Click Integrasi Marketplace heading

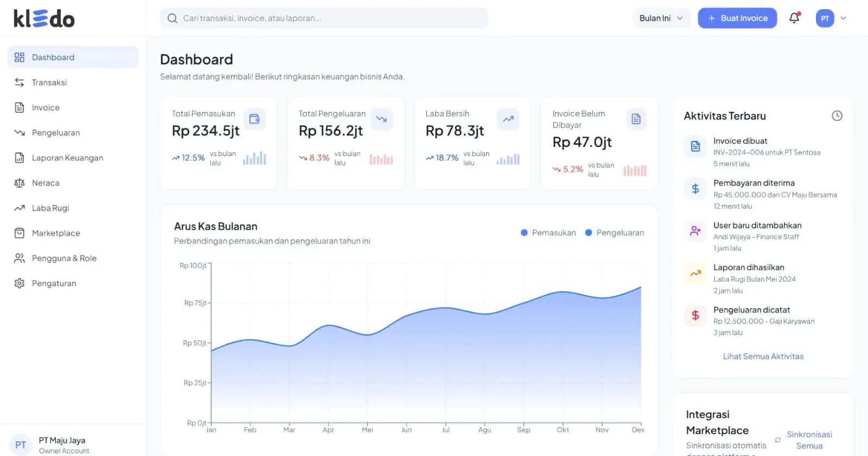pos(717,422)
